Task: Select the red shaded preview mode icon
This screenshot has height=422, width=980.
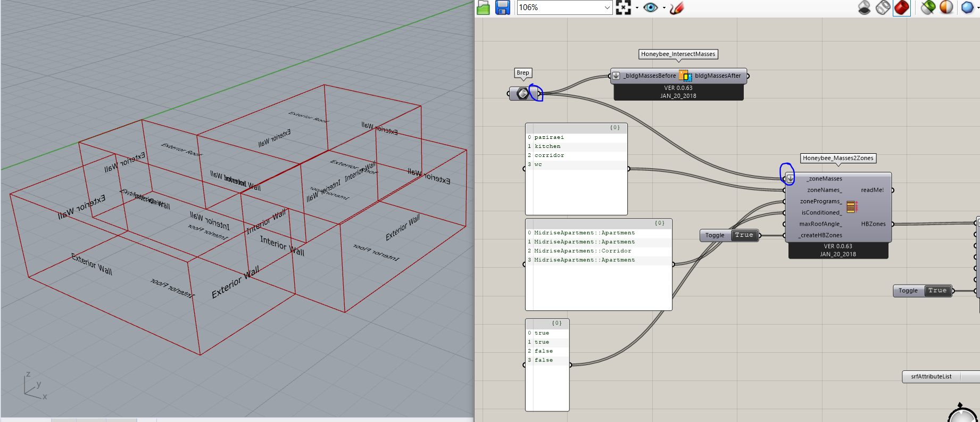Action: pyautogui.click(x=902, y=7)
